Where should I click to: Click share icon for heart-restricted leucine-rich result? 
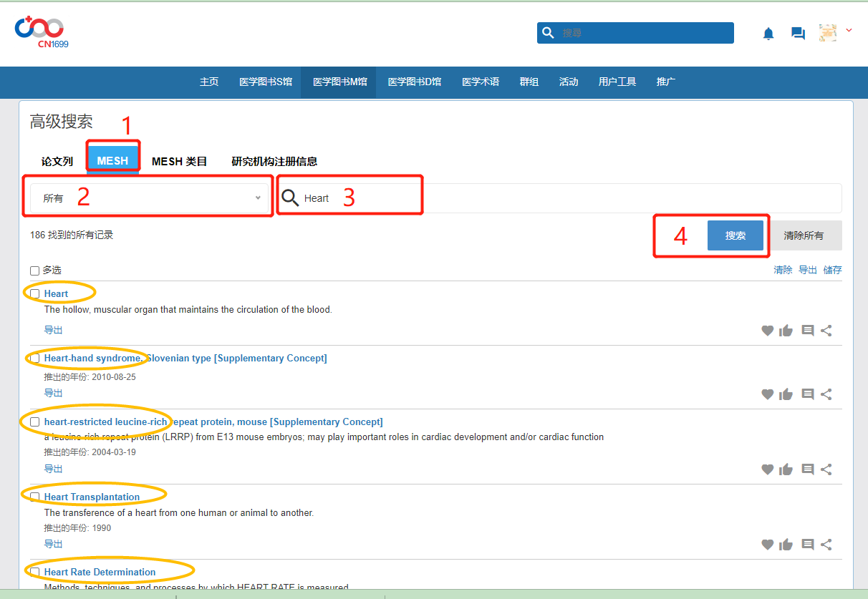(826, 469)
